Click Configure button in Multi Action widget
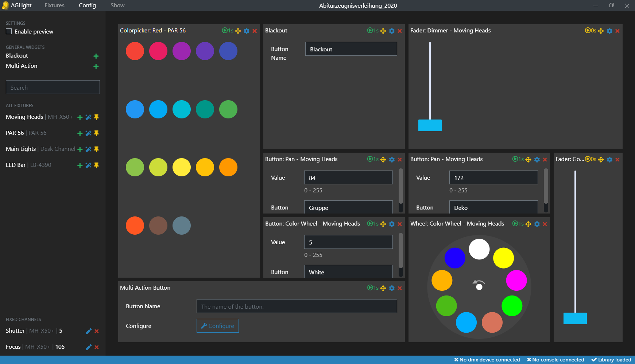Viewport: 635px width, 364px height. (218, 326)
